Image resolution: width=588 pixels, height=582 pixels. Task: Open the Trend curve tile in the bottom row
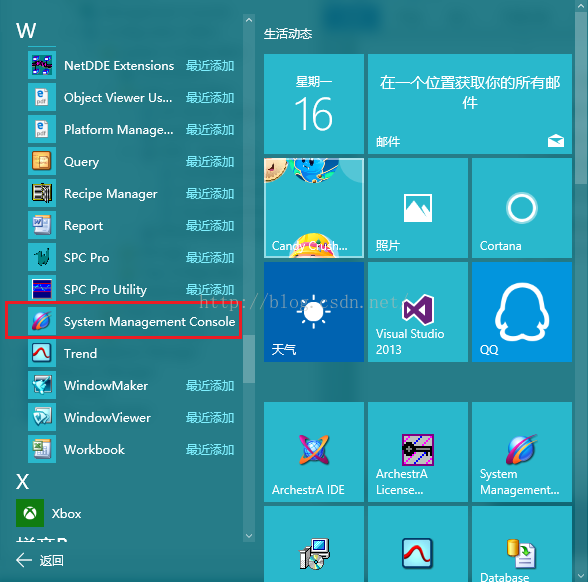tap(418, 544)
